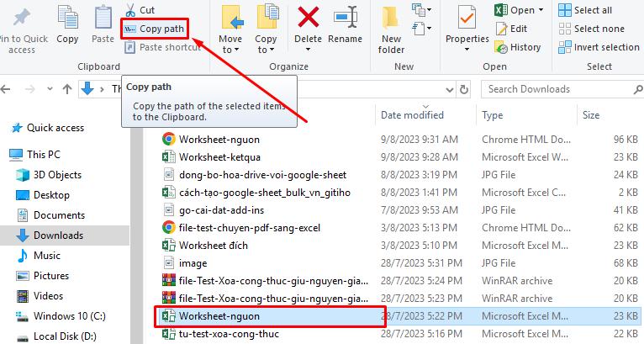Select Excel file Worksheet-nguon modified 5:22 PM
This screenshot has width=644, height=344.
[x=399, y=316]
